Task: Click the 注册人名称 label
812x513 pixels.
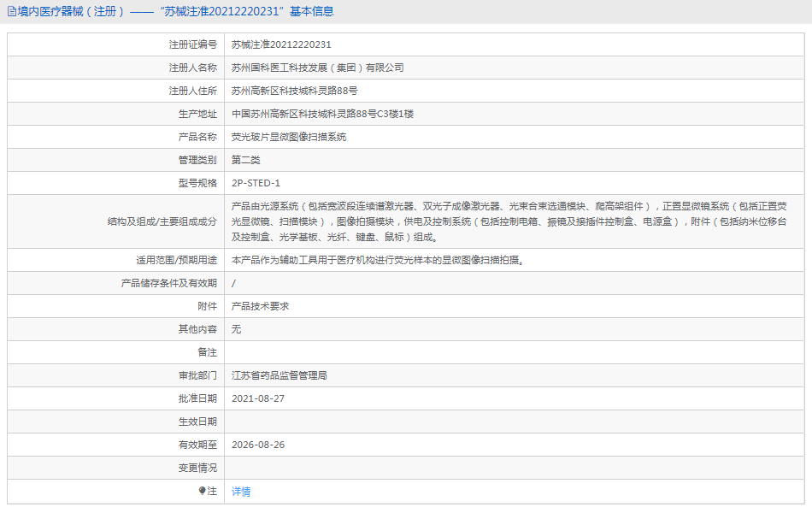Action: (x=192, y=68)
